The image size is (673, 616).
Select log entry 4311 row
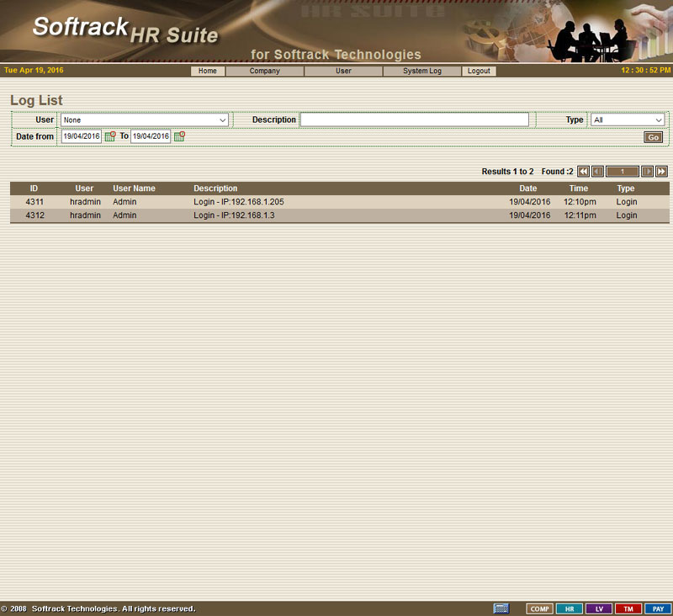pos(336,202)
